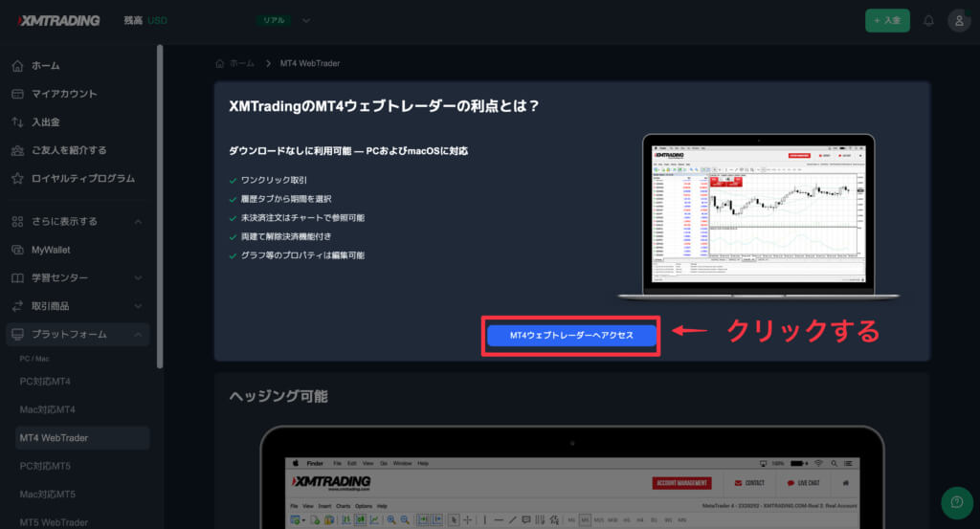Viewport: 980px width, 529px height.
Task: Expand the 学習センター menu
Action: 138,278
